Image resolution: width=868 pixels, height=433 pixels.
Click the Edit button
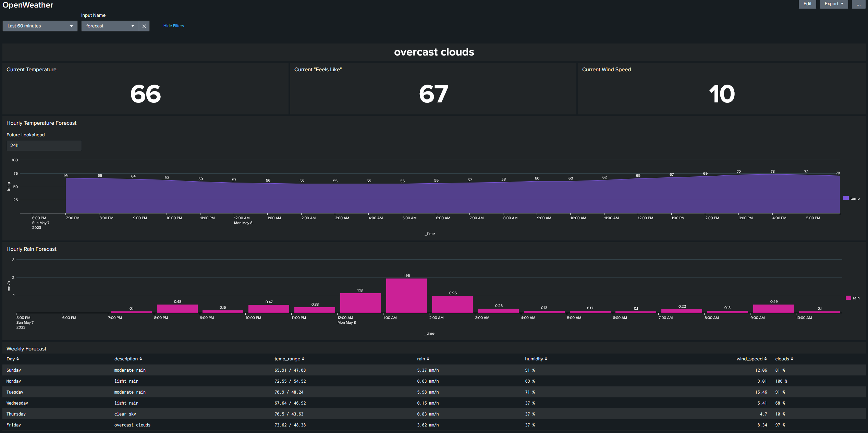tap(807, 4)
